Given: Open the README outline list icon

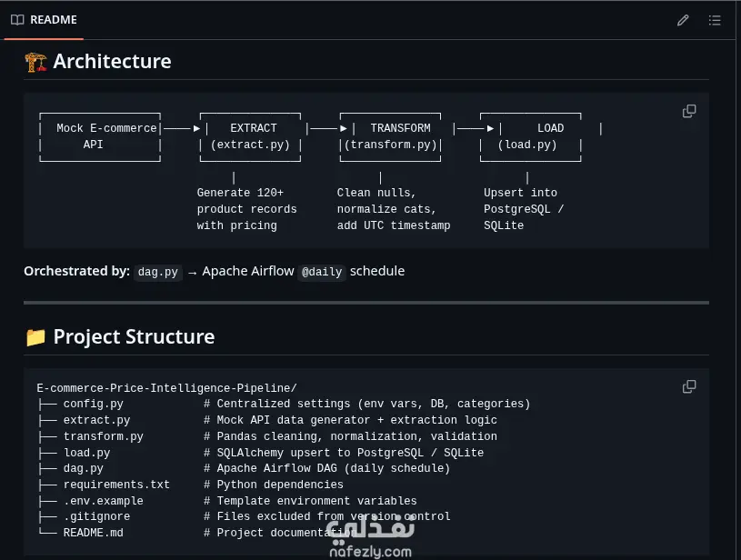Looking at the screenshot, I should point(715,20).
